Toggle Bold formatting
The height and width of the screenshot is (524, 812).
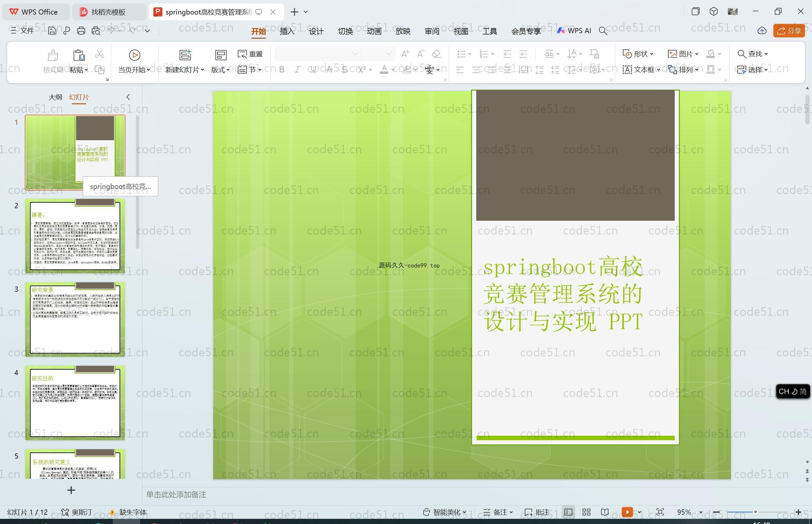[x=282, y=70]
